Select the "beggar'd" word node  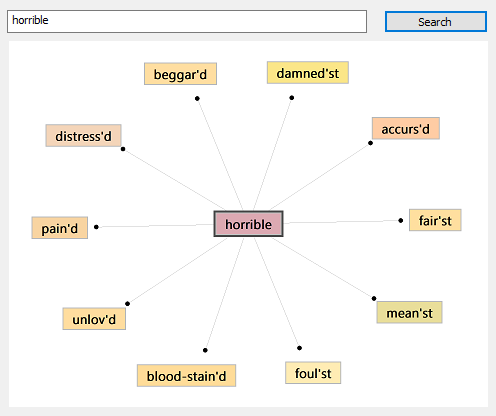[x=180, y=74]
